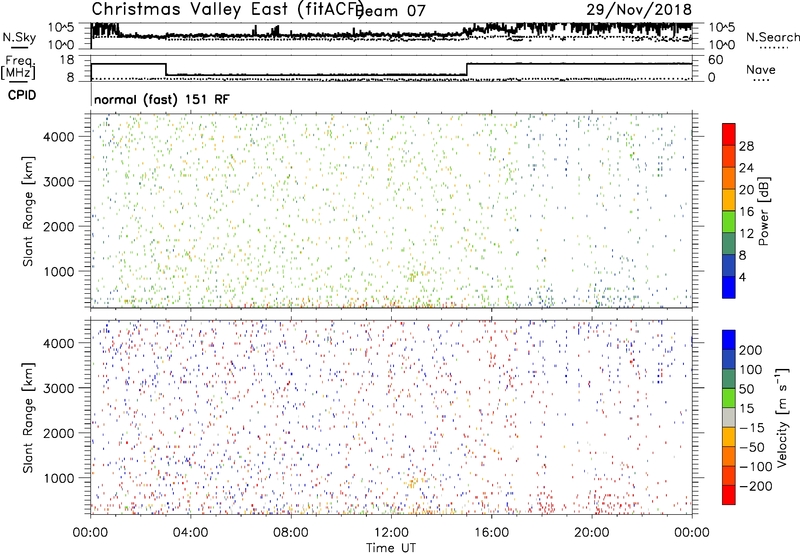Click the 'Time UT' axis title
Image resolution: width=800 pixels, height=554 pixels.
(x=391, y=547)
